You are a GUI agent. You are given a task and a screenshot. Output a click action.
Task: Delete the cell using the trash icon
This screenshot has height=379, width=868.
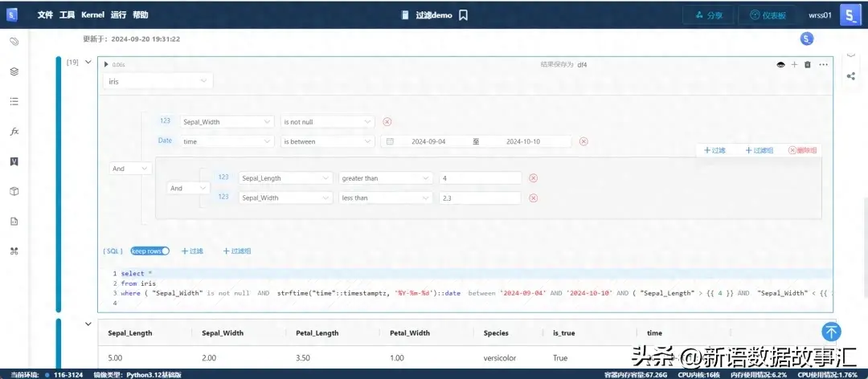(808, 65)
